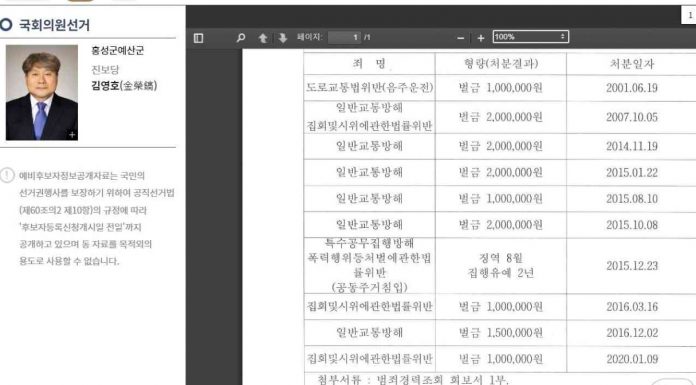This screenshot has width=696, height=385.
Task: Enlarge candidate photo via plus corner icon
Action: [x=72, y=135]
